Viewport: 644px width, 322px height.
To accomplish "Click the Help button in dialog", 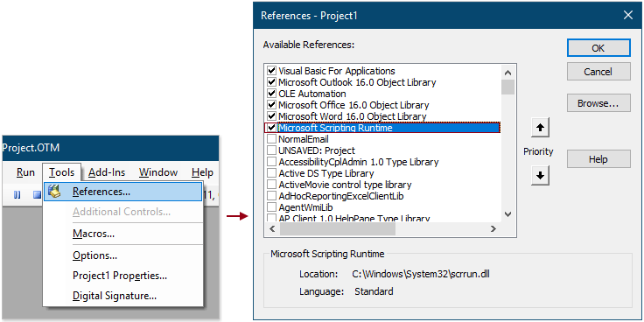I will [598, 159].
